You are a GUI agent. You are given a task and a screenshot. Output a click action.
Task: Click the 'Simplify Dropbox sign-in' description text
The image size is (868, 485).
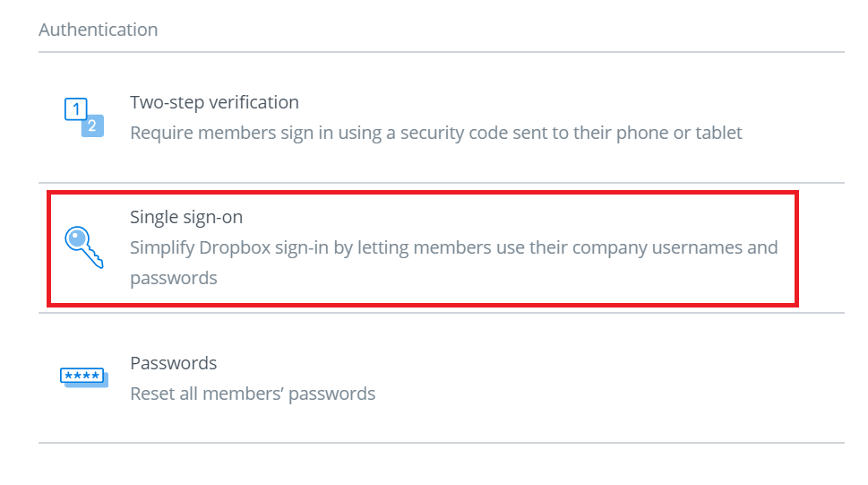tap(453, 247)
